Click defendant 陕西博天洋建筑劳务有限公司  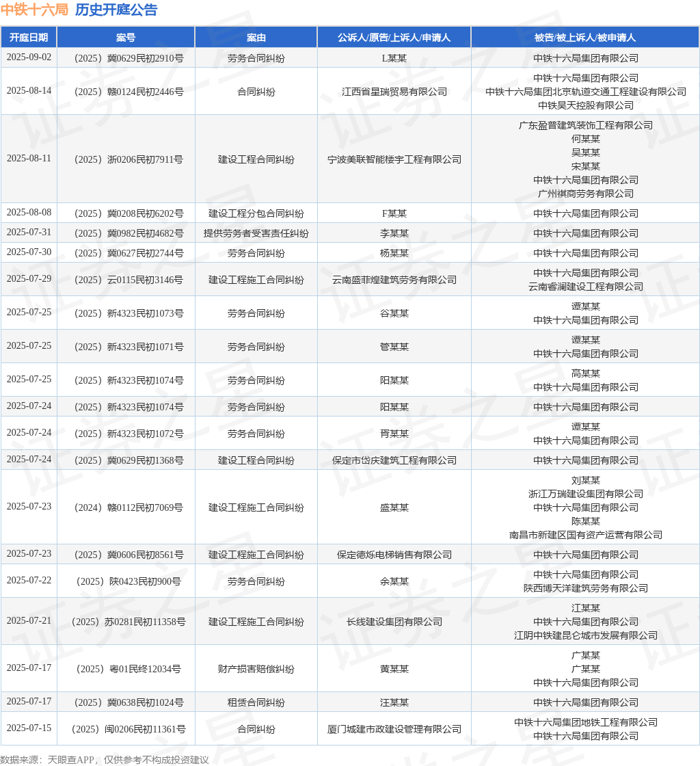click(x=586, y=588)
